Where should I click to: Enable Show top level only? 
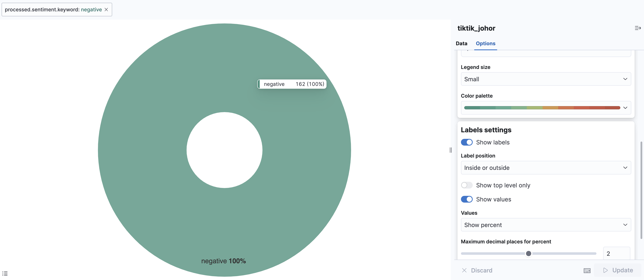point(467,185)
